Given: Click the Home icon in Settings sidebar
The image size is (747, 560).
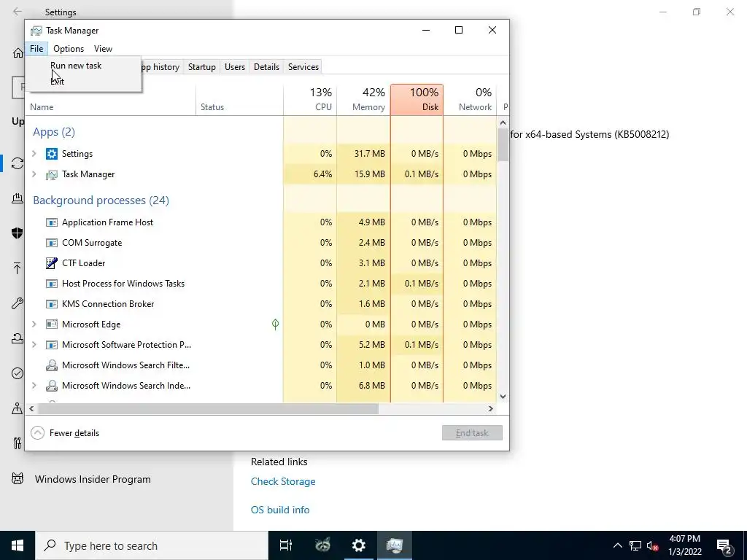Looking at the screenshot, I should click(18, 52).
